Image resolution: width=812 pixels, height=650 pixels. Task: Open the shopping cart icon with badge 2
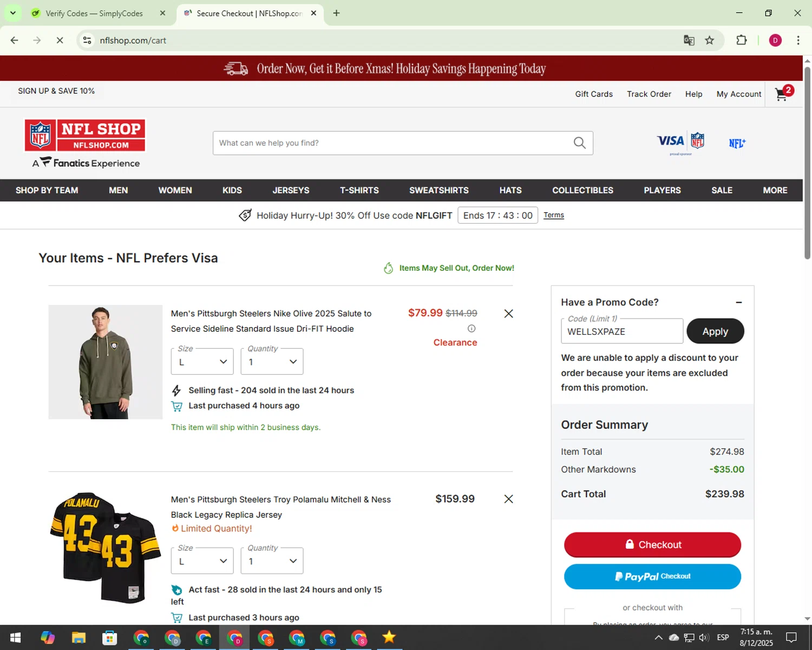point(783,93)
